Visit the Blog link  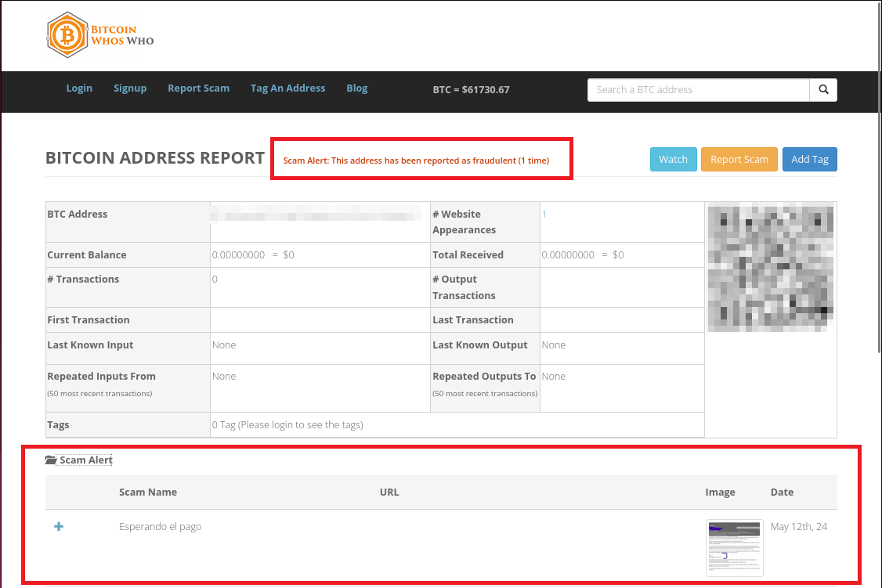[356, 88]
